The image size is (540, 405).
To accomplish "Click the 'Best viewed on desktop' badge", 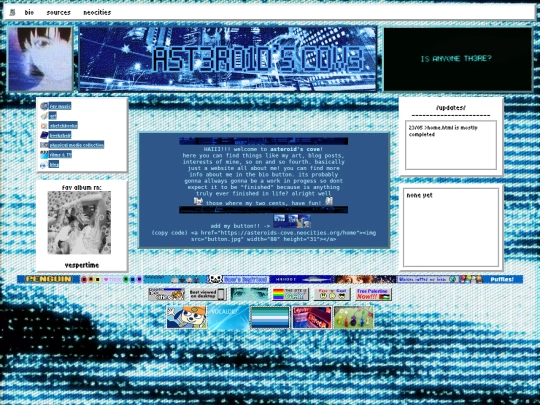I will tap(208, 294).
